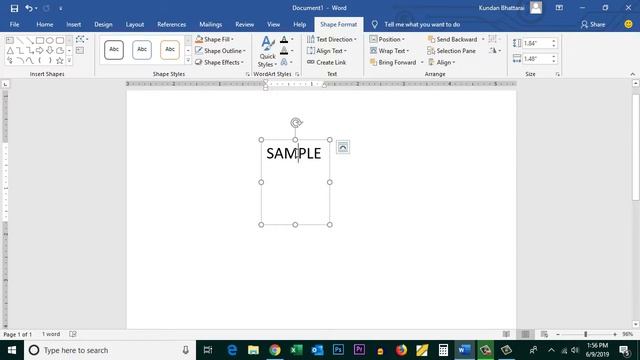The height and width of the screenshot is (360, 640).
Task: Click Send Backward button
Action: click(x=453, y=39)
